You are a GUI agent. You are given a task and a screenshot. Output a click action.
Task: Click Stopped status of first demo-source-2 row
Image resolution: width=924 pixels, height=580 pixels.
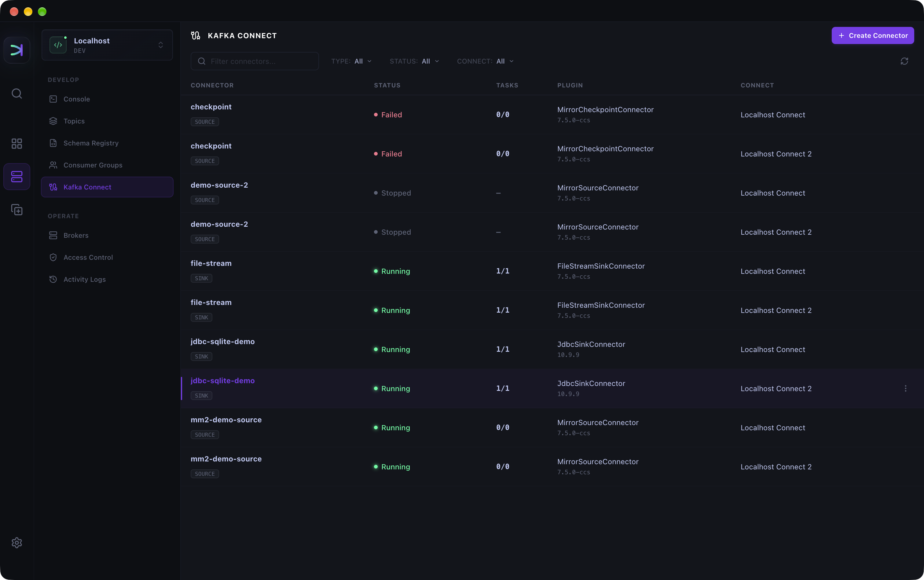click(x=392, y=193)
